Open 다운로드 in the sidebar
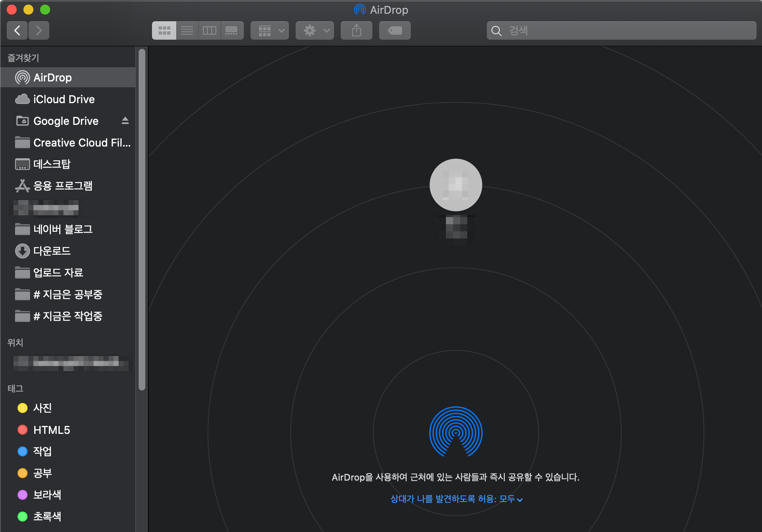This screenshot has width=762, height=532. [x=68, y=251]
